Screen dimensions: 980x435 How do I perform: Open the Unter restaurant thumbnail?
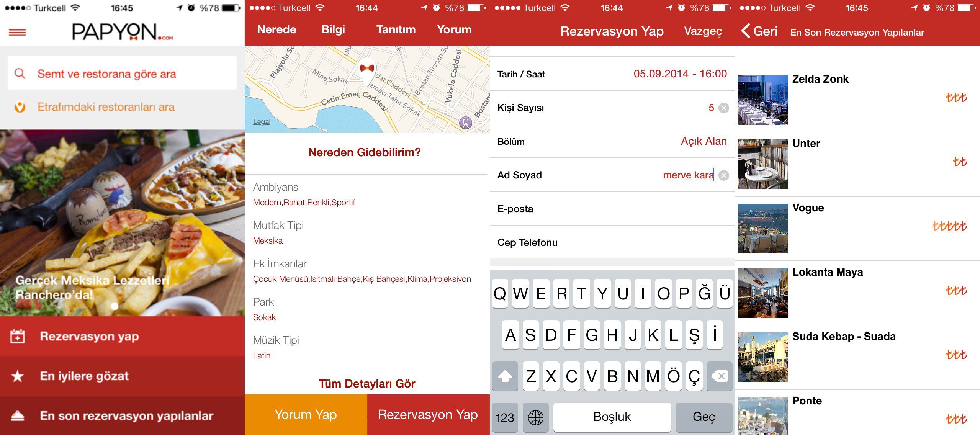click(x=762, y=164)
